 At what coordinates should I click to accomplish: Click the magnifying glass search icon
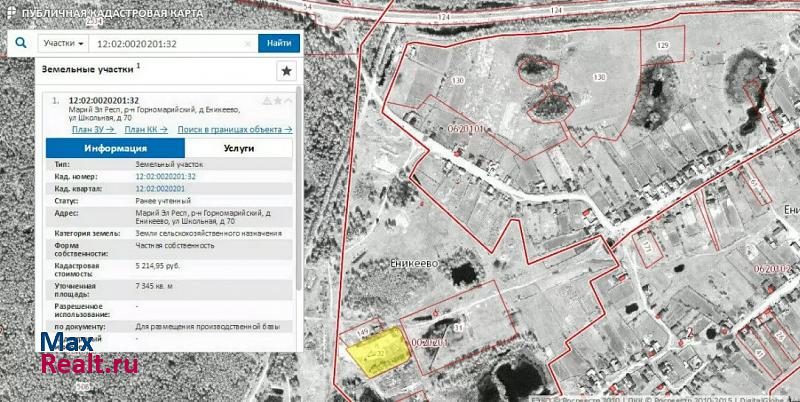coord(20,43)
